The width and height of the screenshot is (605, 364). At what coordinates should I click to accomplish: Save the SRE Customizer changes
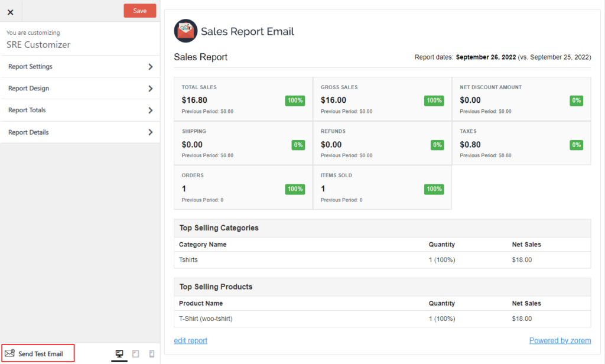(x=139, y=10)
